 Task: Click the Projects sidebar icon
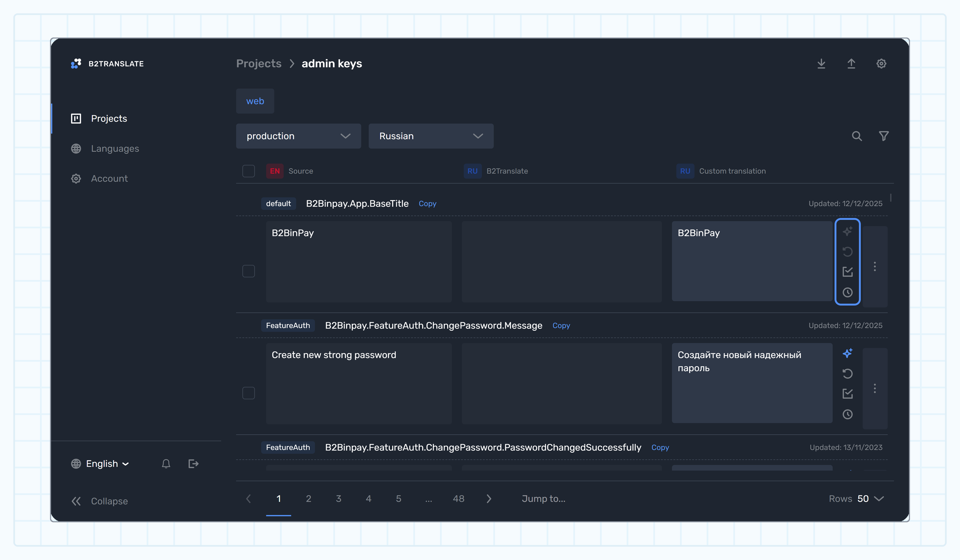pyautogui.click(x=76, y=119)
